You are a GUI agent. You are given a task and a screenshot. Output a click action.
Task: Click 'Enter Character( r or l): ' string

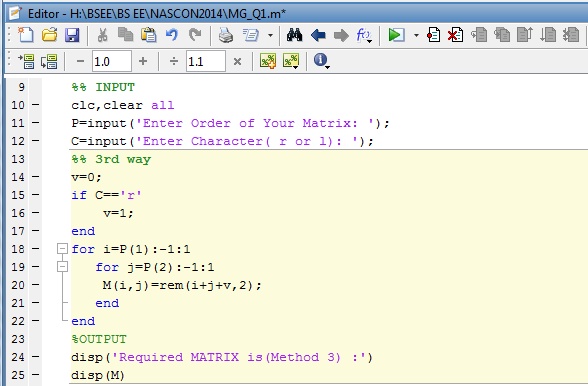click(247, 141)
